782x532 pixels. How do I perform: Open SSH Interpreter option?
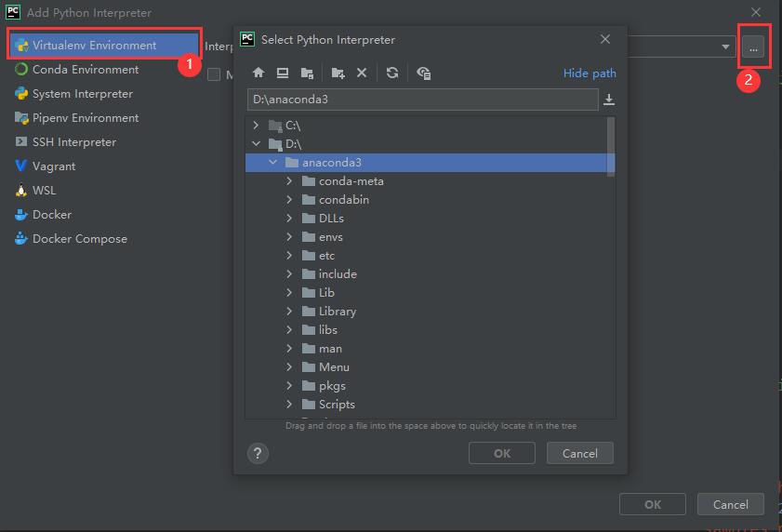(x=65, y=141)
